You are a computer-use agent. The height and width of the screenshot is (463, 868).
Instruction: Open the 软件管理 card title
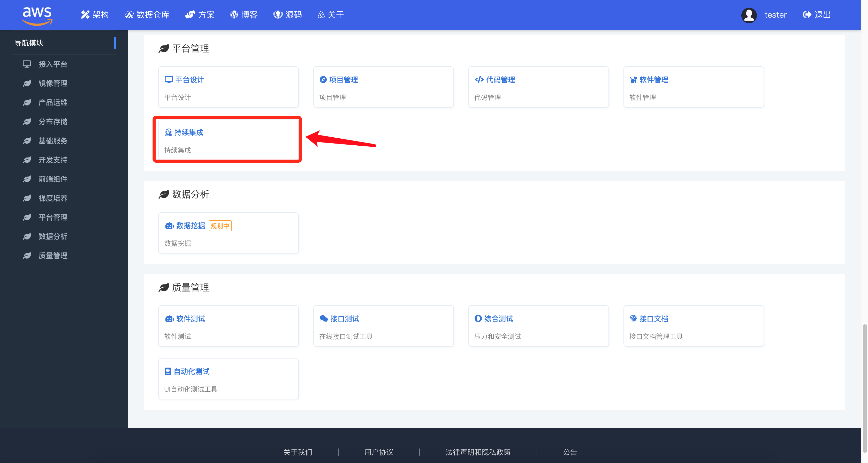coord(654,80)
